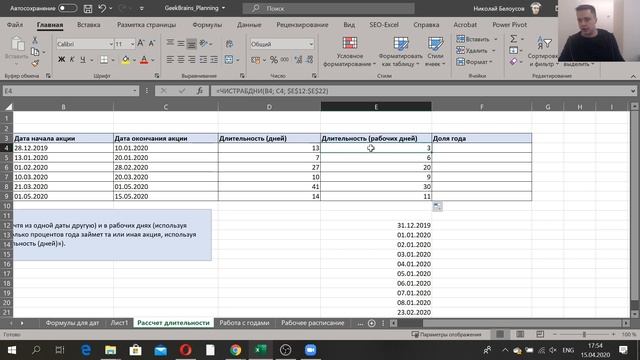
Task: Click Форматировать как таблицу button
Action: click(400, 52)
